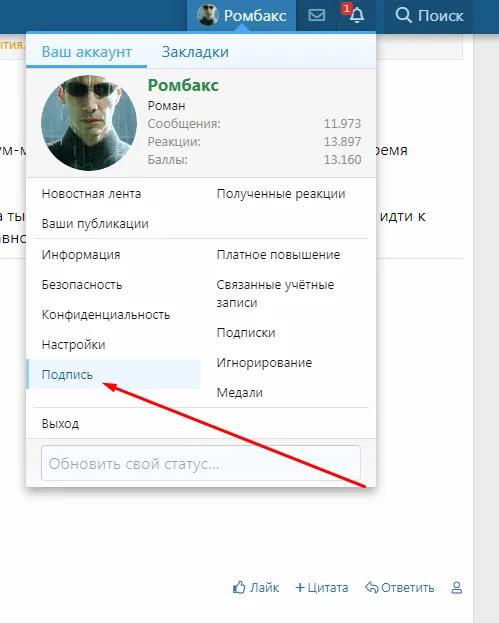Open Полученные реакции
The height and width of the screenshot is (623, 499).
tap(281, 194)
